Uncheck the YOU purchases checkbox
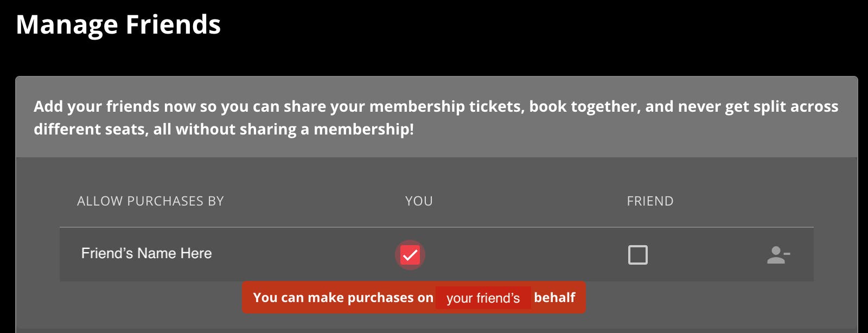Screen dimensions: 868x333 click(x=410, y=255)
